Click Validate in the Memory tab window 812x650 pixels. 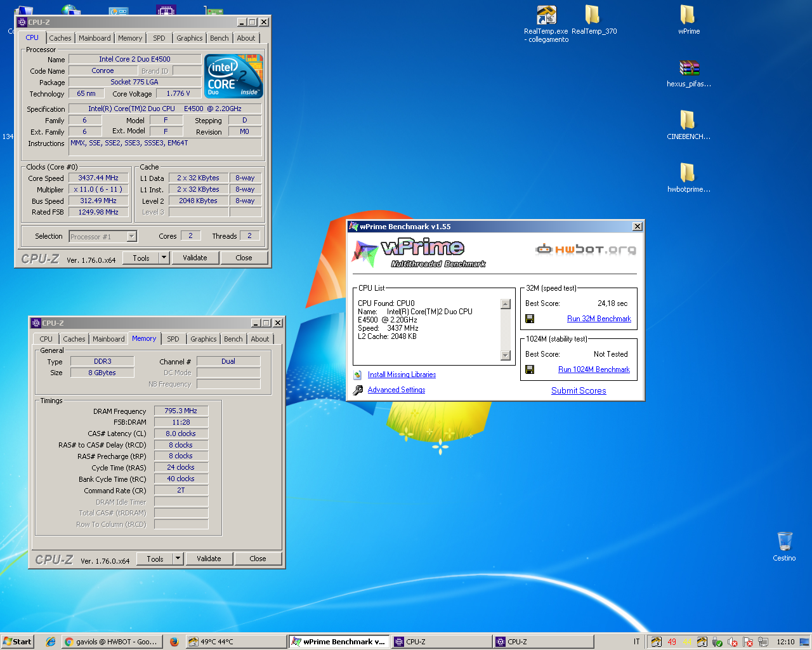[x=209, y=559]
